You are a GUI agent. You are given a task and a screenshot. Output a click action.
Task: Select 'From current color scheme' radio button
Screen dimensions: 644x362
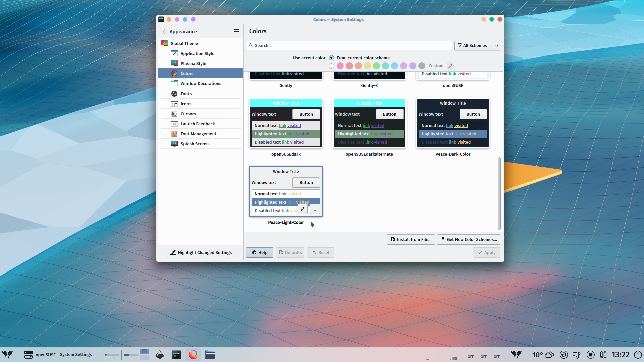click(x=331, y=58)
